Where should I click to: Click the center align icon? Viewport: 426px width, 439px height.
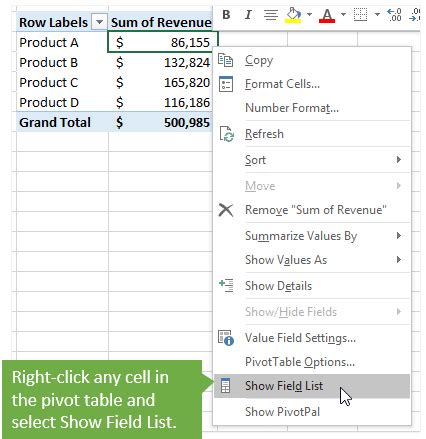[271, 15]
